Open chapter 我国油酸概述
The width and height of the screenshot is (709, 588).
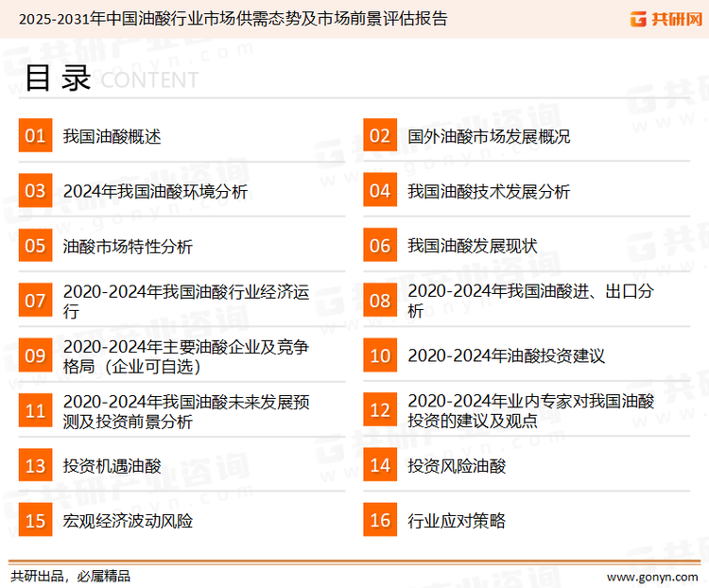pos(112,136)
